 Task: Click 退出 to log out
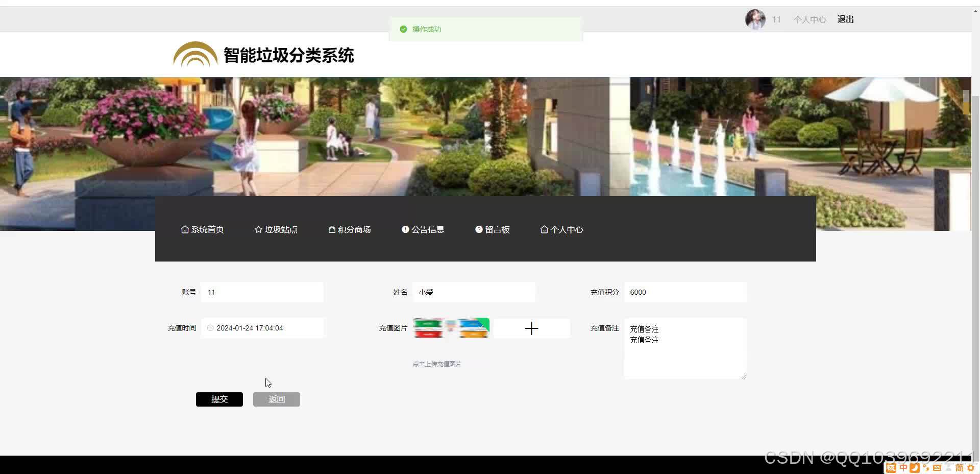pyautogui.click(x=845, y=19)
